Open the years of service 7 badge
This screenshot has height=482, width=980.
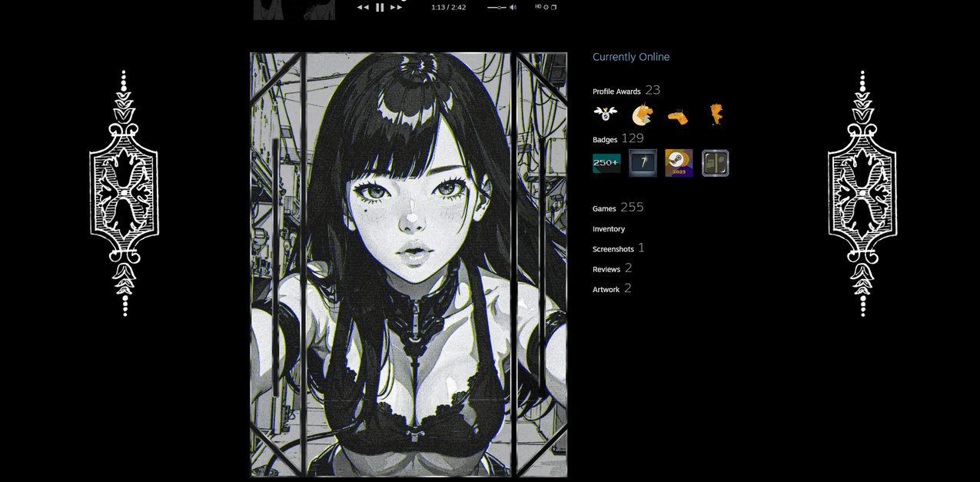tap(643, 163)
